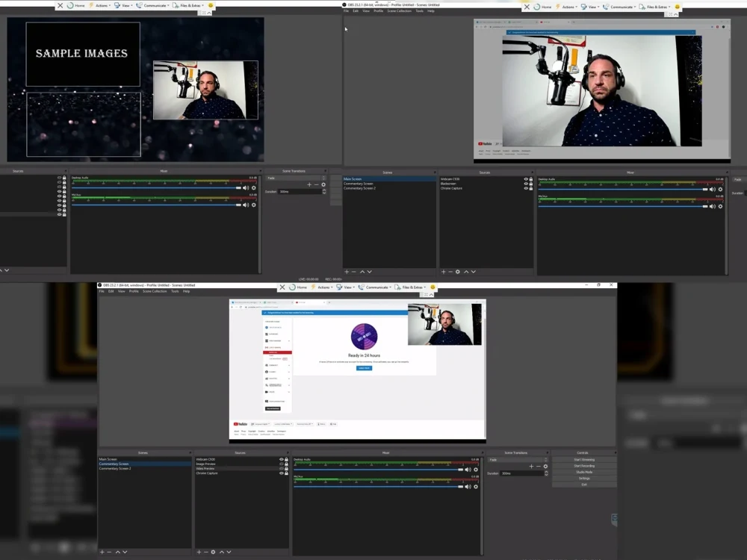Expand TeamViewer Communicate menu in bottom window
Image resolution: width=747 pixels, height=560 pixels.
coord(374,287)
